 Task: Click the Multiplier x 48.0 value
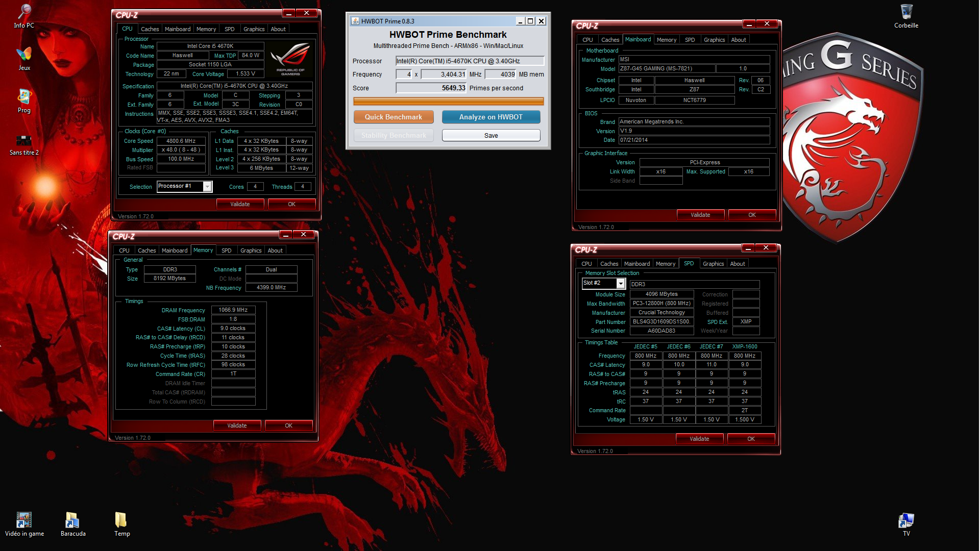point(181,150)
